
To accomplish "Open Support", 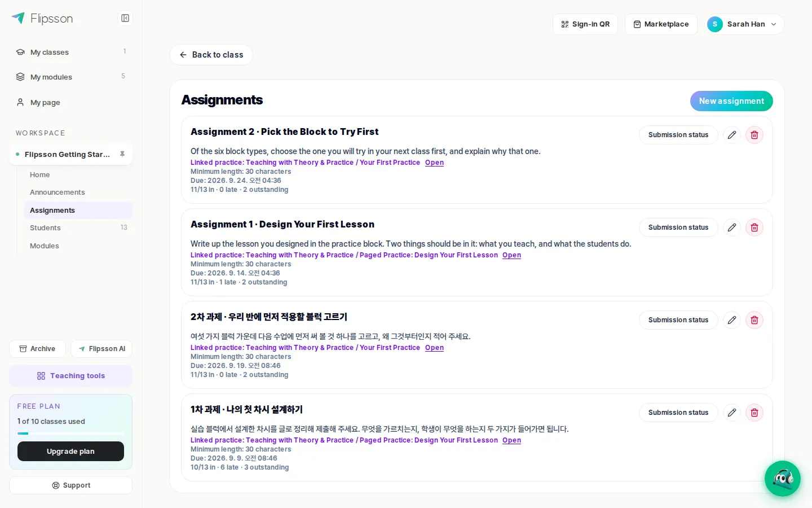I will click(71, 485).
